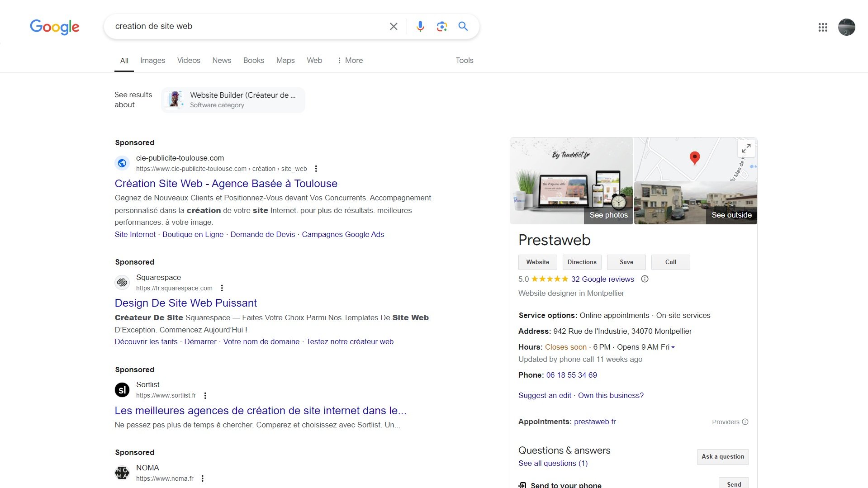Image resolution: width=868 pixels, height=488 pixels.
Task: Open the Google account profile avatar
Action: click(846, 27)
